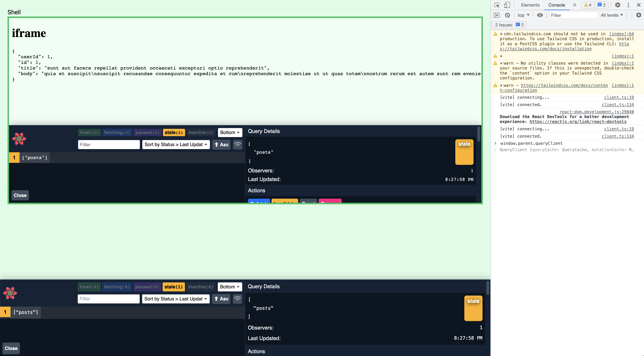Click the inspect element selector icon
This screenshot has height=356, width=644.
pos(497,5)
